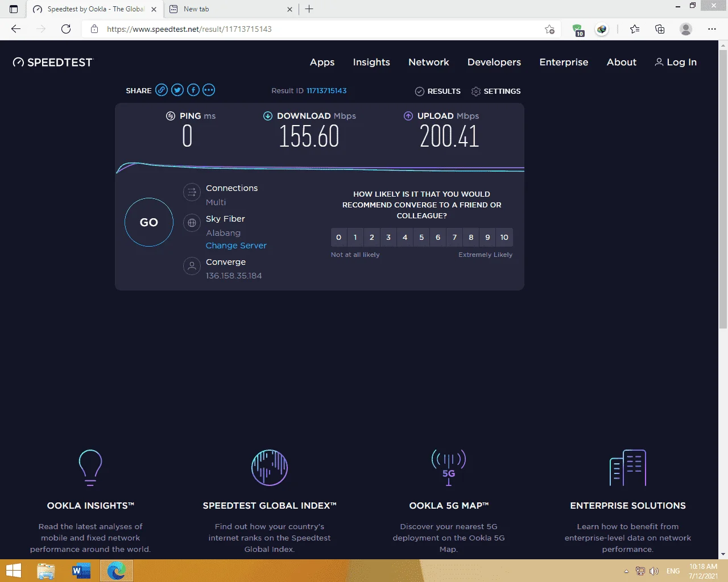
Task: Open About menu
Action: [x=622, y=63]
